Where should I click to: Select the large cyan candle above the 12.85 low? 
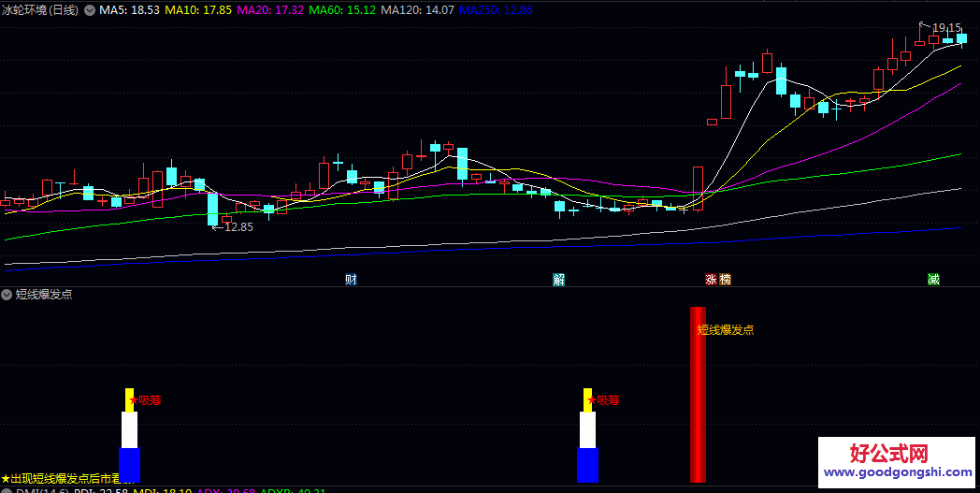tap(212, 209)
